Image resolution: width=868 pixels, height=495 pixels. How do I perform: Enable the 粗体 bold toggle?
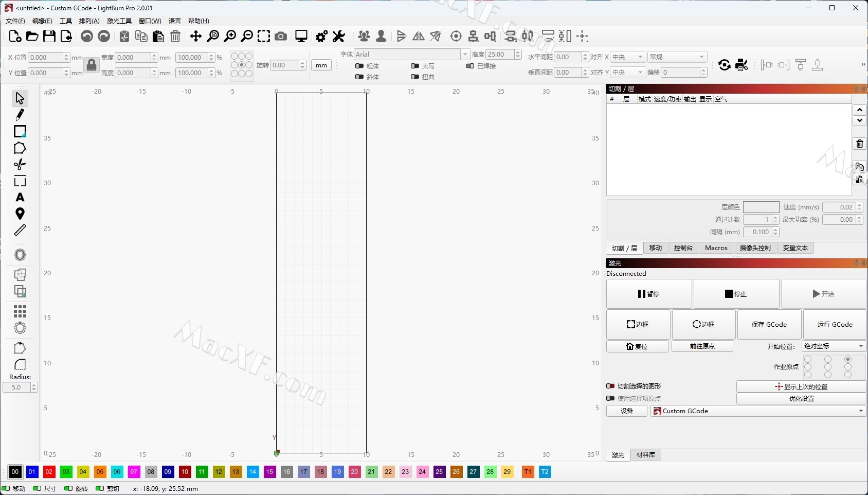click(360, 66)
